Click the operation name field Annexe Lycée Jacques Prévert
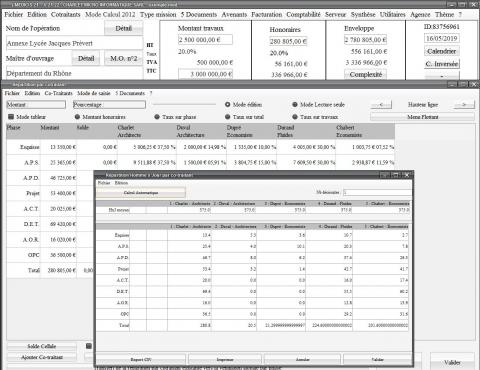The width and height of the screenshot is (480, 370). 74,43
